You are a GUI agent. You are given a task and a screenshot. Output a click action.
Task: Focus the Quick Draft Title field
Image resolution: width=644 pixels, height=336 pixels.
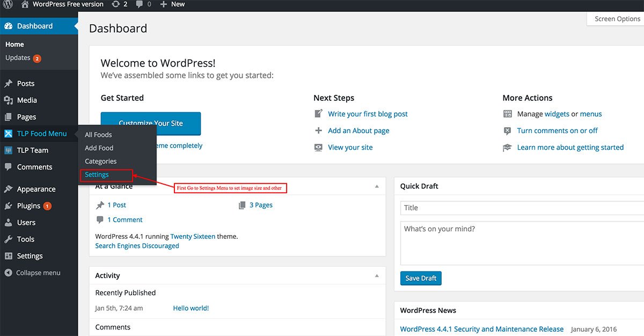522,208
